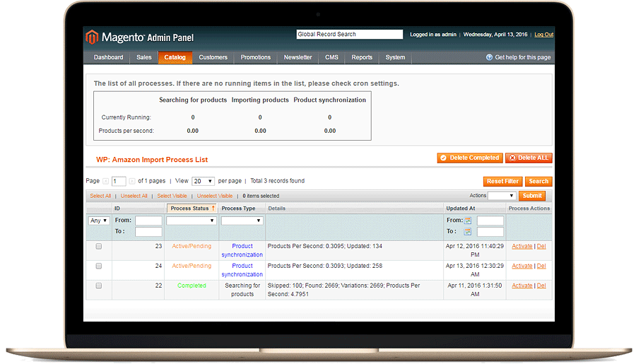Click Product synchronization type in row 23
Image resolution: width=636 pixels, height=364 pixels.
242,250
